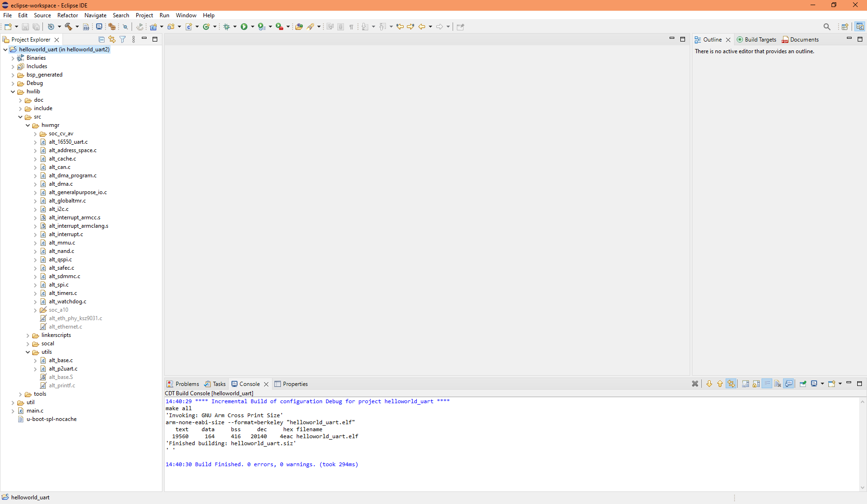Launch a Debug session via the bug icon

pos(227,27)
